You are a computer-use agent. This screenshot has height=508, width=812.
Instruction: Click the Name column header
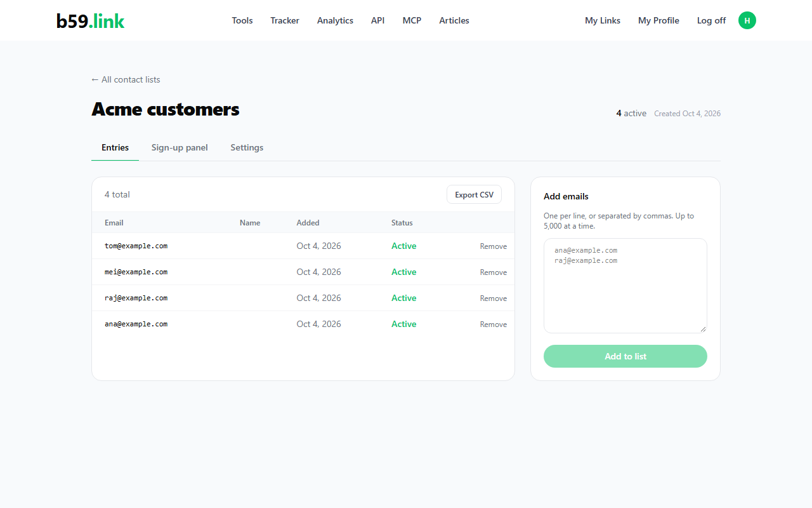tap(250, 223)
